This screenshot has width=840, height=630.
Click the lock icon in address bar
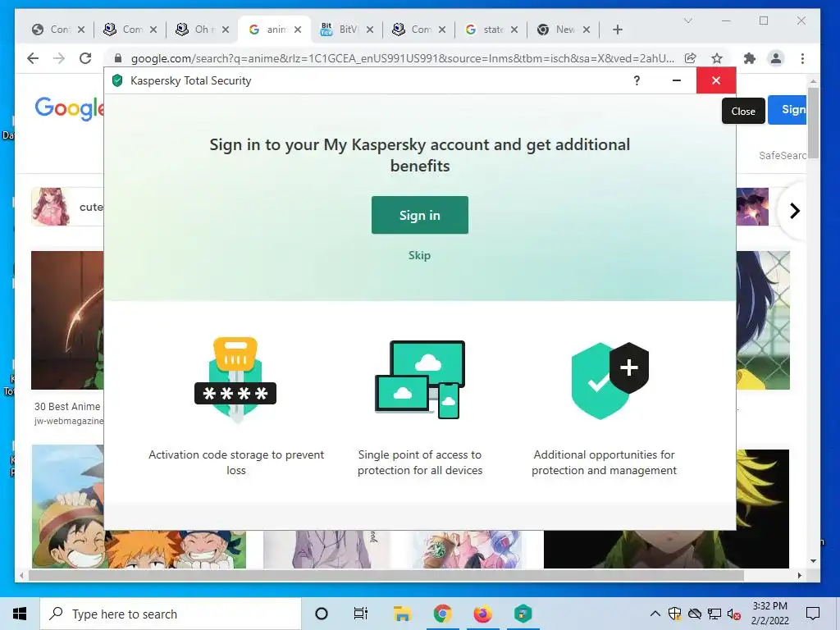point(118,58)
